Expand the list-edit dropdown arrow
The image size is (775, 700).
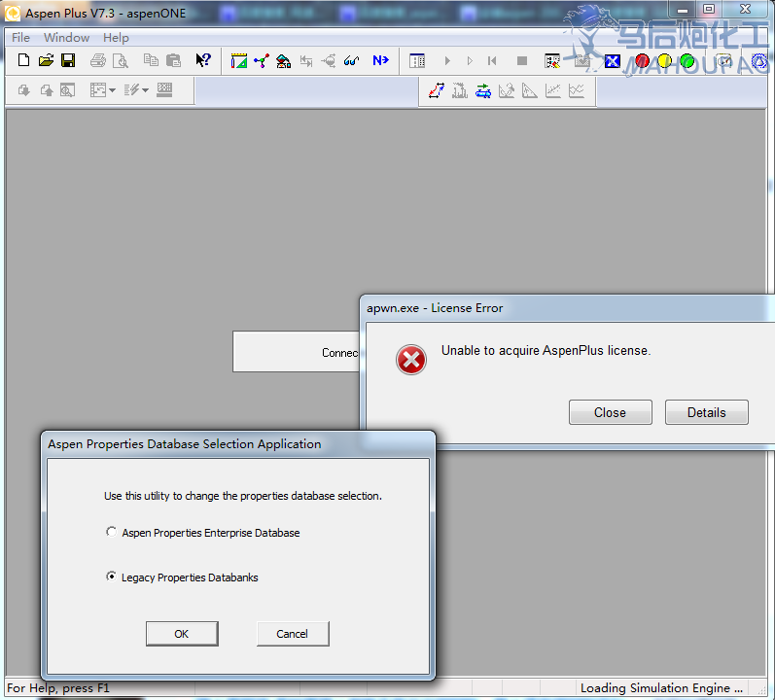click(145, 89)
